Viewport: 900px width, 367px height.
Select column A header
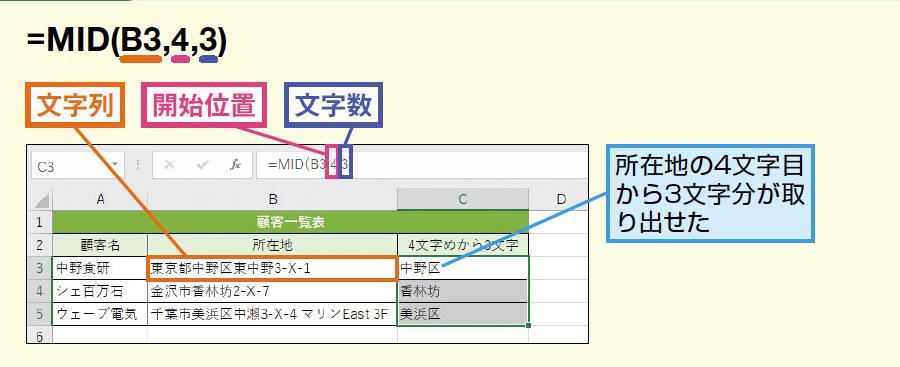click(100, 199)
